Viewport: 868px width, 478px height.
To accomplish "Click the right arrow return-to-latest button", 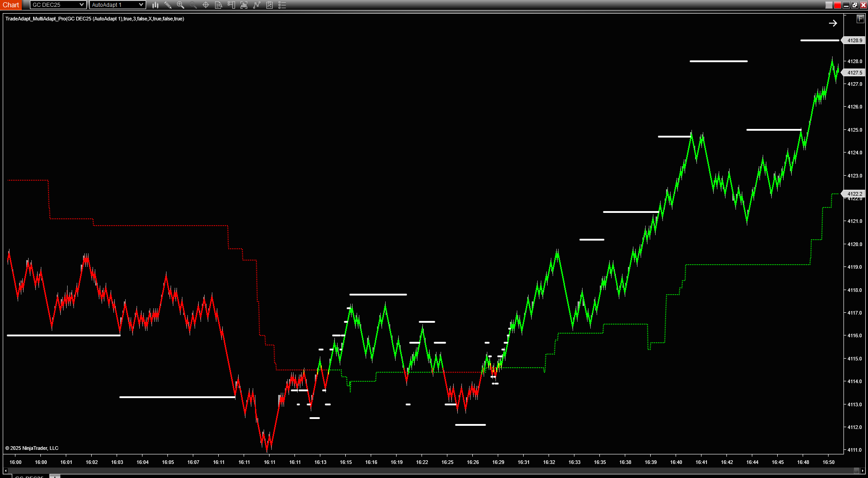I will pyautogui.click(x=833, y=23).
